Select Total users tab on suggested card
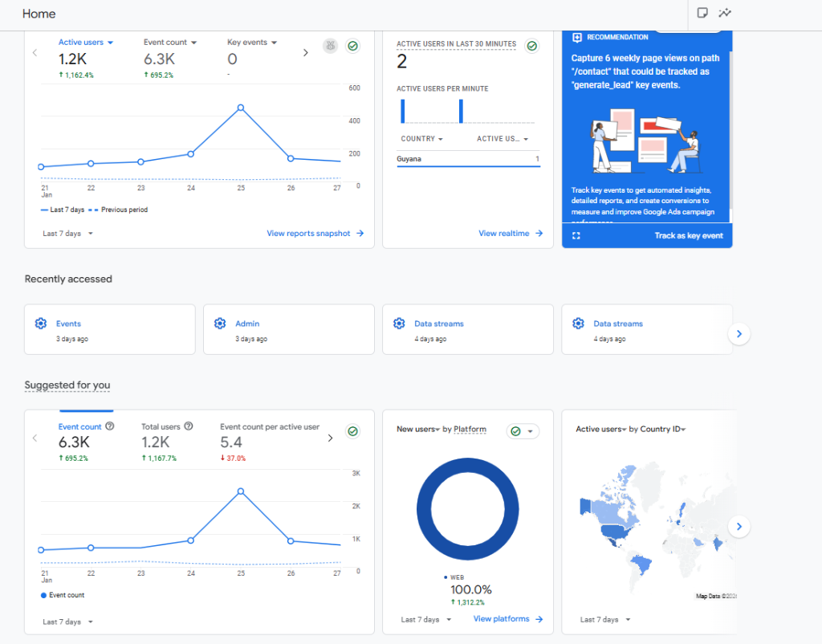Screen dimensions: 822x644 pyautogui.click(x=167, y=442)
